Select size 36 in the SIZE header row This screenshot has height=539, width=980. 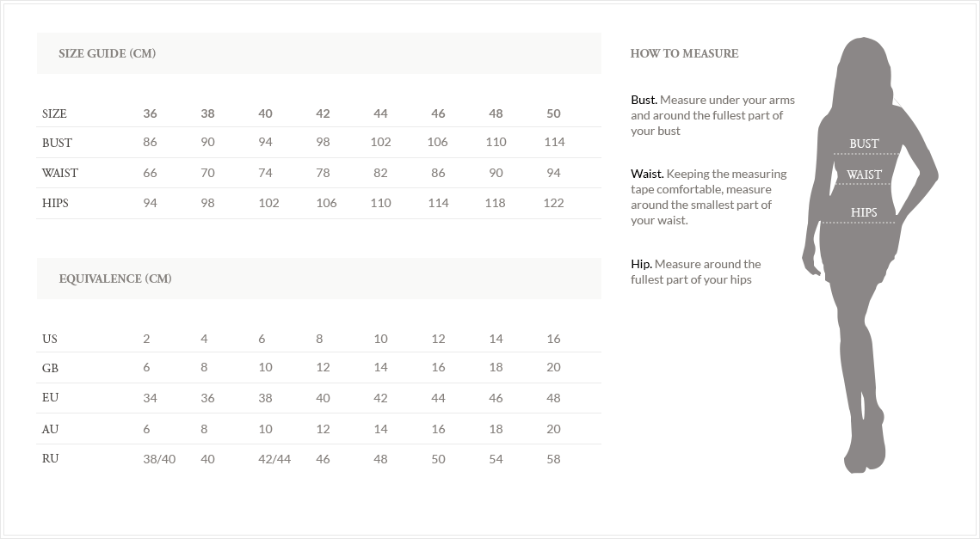pyautogui.click(x=151, y=113)
